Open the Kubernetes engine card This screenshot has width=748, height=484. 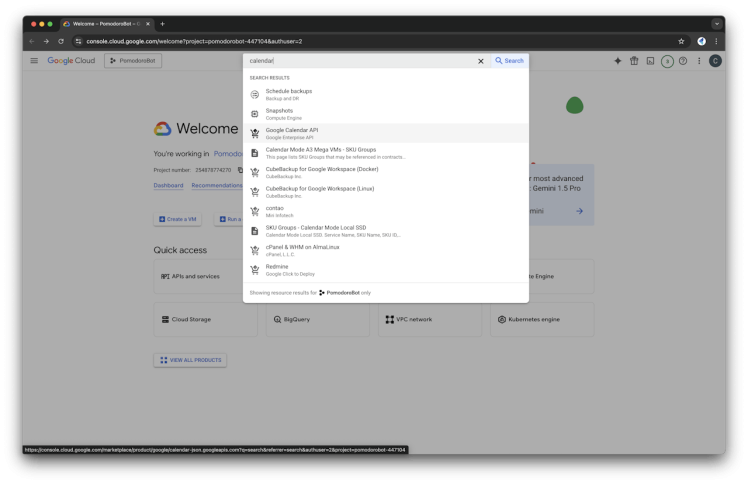pos(542,319)
